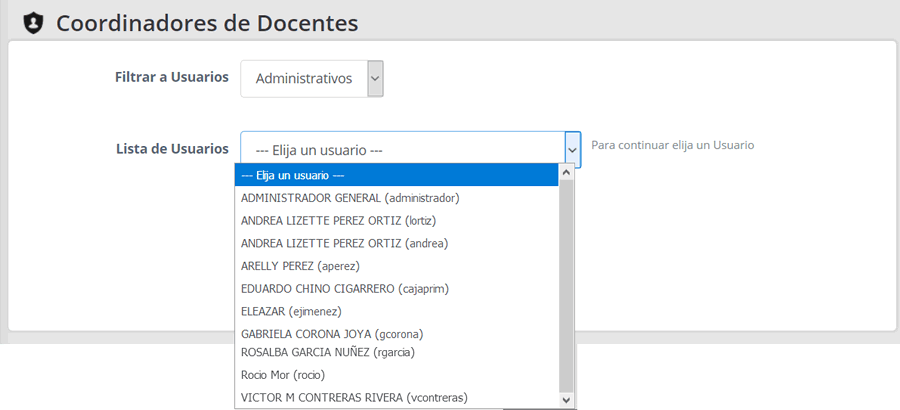Select ROSALBA GARCIA NUÑEZ (rgarcia)
900x410 pixels.
click(327, 352)
